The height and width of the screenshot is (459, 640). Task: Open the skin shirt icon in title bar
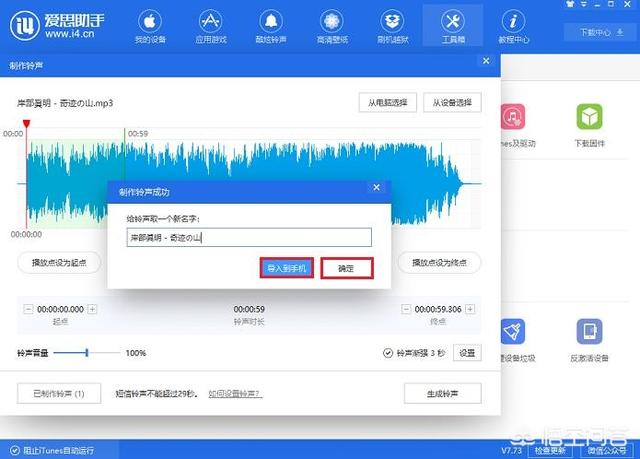[570, 4]
